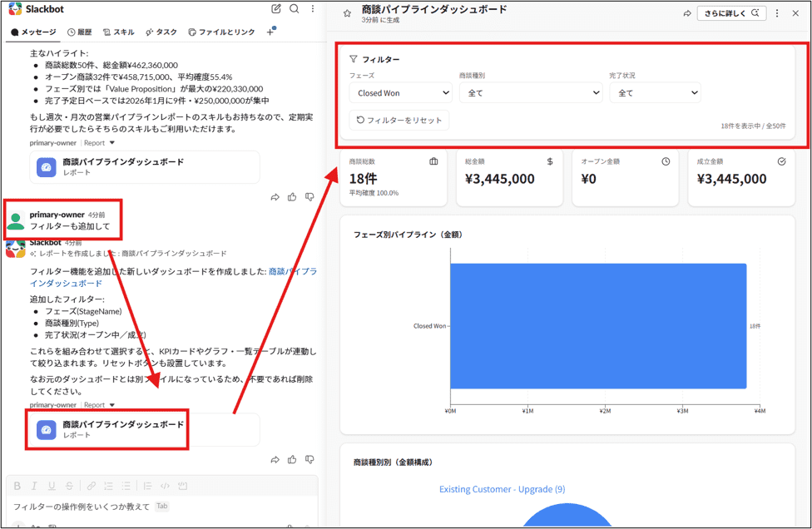Toggle ordered list in the composer
812x529 pixels.
pos(108,486)
